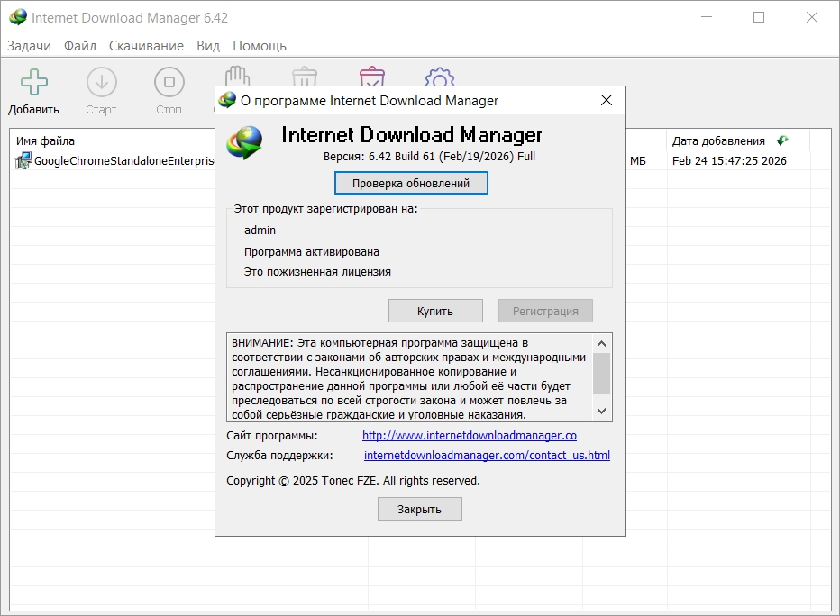Viewport: 840px width, 616px height.
Task: Click the license text scrollbar thumb
Action: [601, 373]
